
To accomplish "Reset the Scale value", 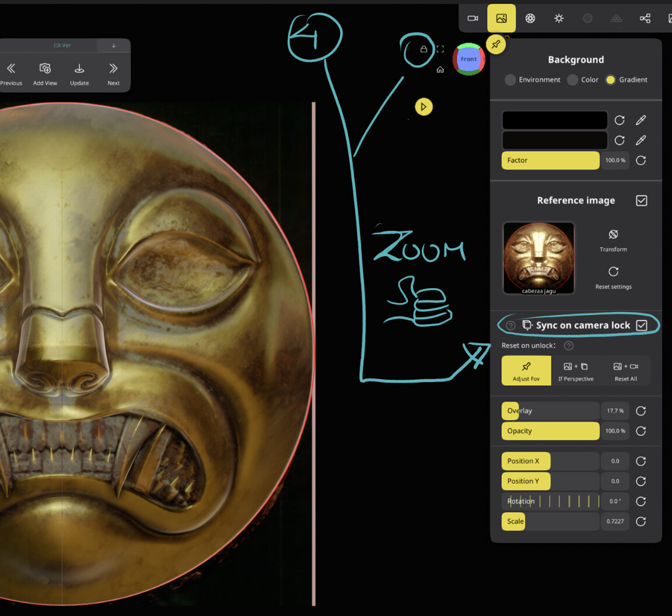I will 640,521.
